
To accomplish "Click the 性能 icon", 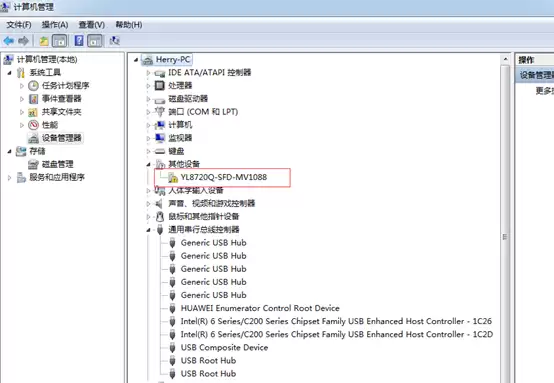I will [x=33, y=125].
